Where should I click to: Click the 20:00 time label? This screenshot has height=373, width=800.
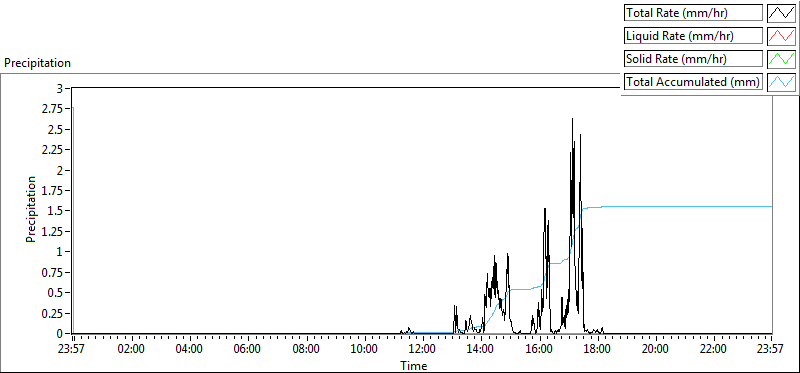[655, 350]
